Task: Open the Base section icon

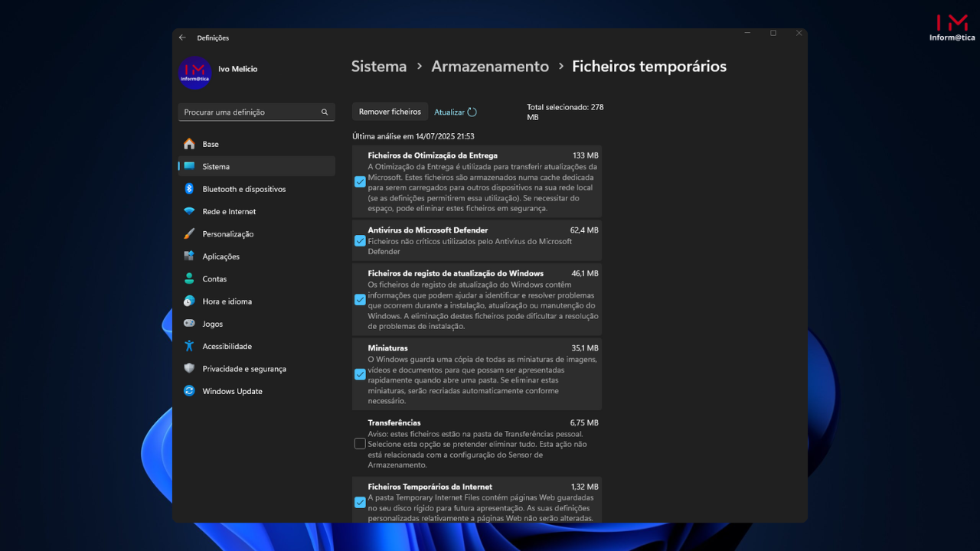Action: [189, 144]
